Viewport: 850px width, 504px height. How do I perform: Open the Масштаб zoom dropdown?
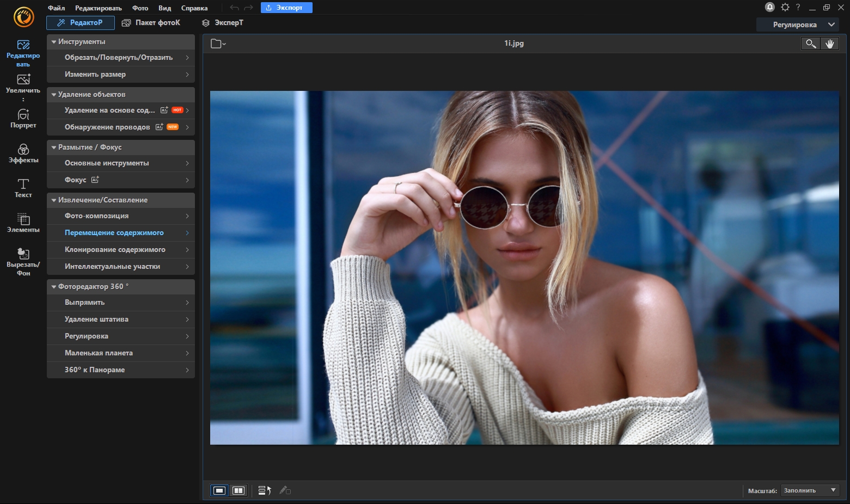[x=810, y=490]
